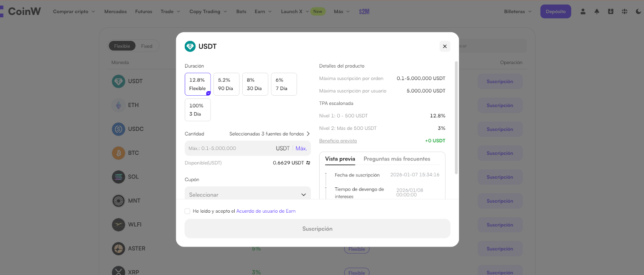The image size is (644, 275).
Task: Click the USDT coin icon in background list
Action: [118, 81]
